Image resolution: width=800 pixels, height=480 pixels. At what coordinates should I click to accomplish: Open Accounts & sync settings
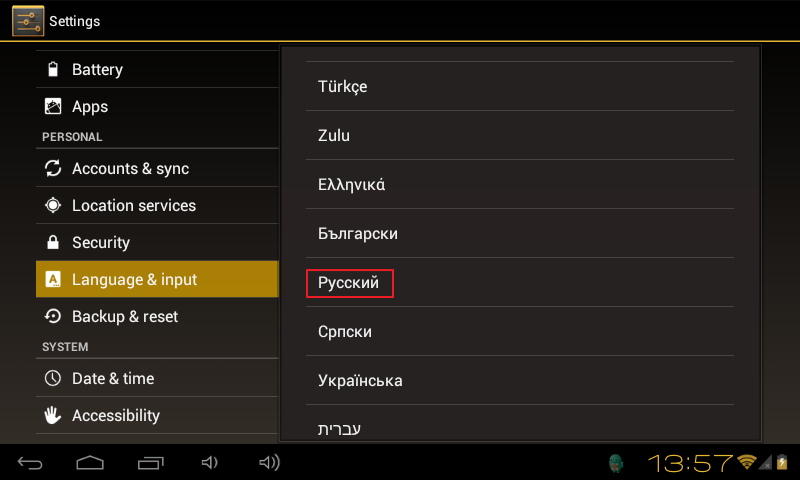157,168
